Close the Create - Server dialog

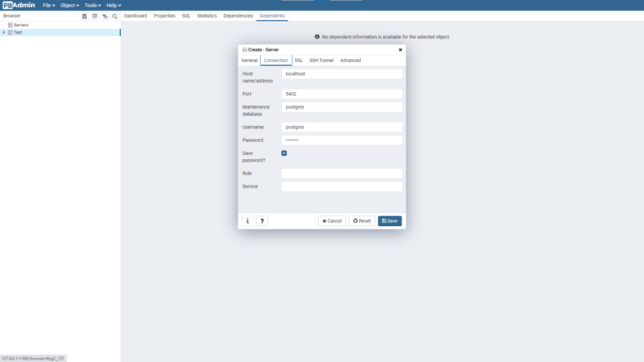click(x=400, y=50)
